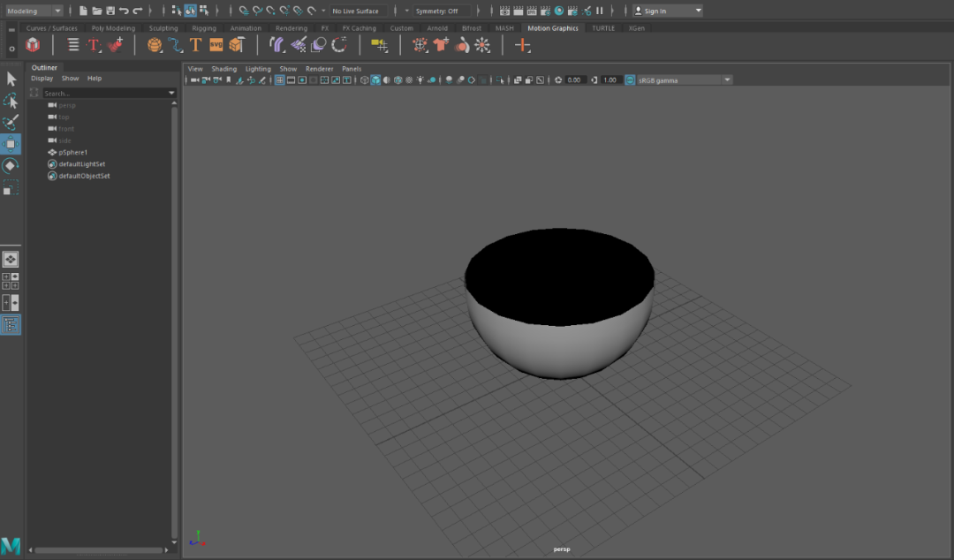Open the XGen shelf tab

[636, 28]
